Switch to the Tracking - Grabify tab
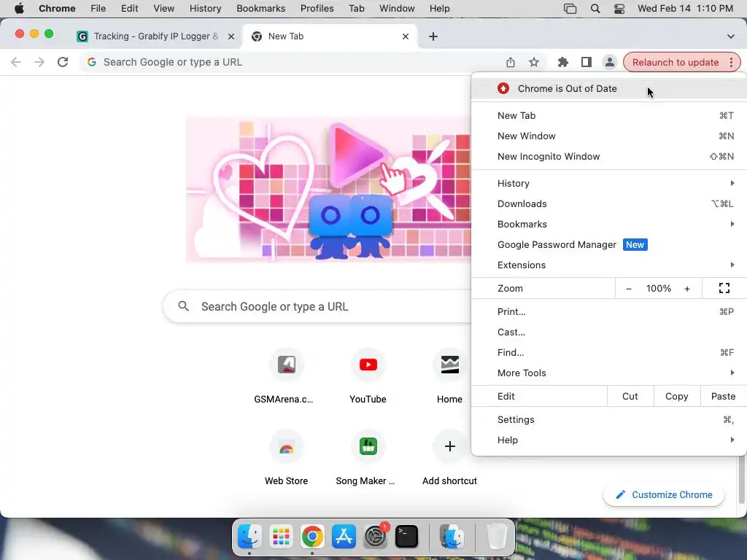This screenshot has width=747, height=560. [155, 36]
